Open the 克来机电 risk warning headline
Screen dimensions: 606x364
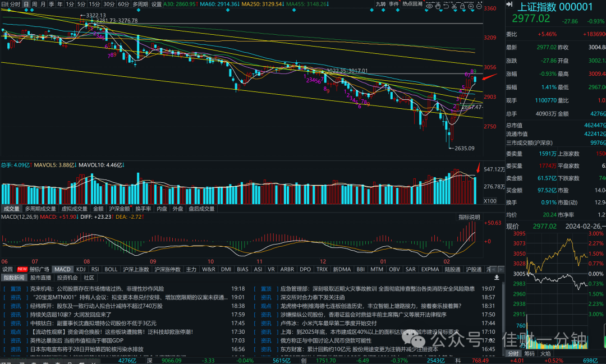[x=97, y=289]
